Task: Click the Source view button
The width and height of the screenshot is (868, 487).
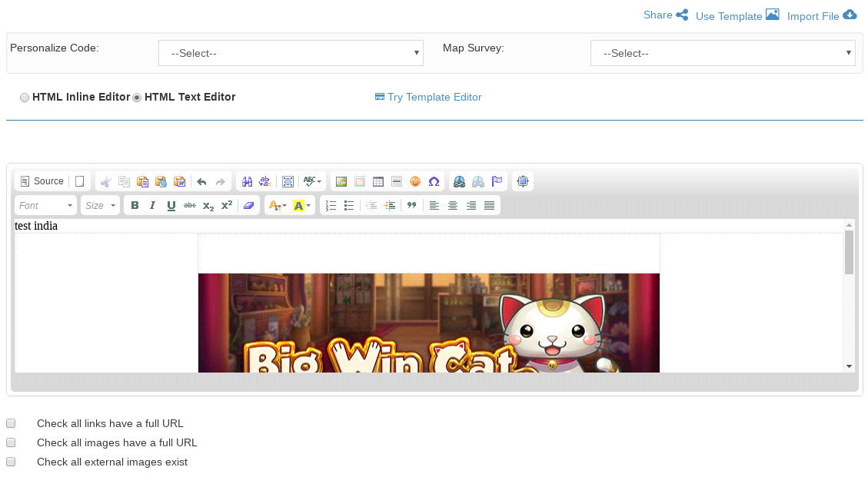Action: click(x=42, y=181)
